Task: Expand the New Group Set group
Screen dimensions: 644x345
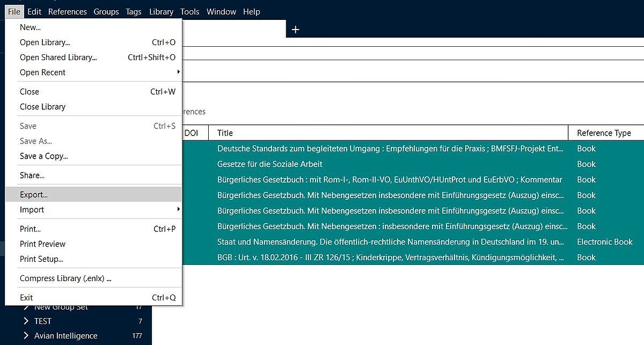Action: pyautogui.click(x=26, y=307)
